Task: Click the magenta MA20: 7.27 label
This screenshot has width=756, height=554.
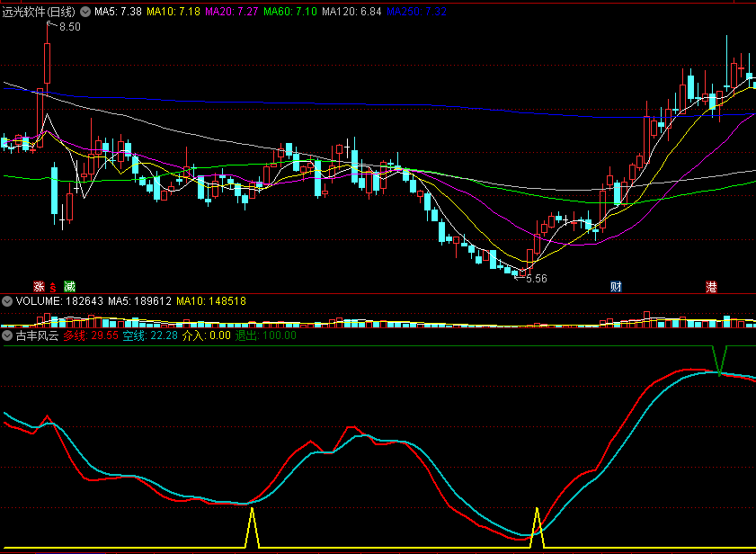Action: (232, 12)
